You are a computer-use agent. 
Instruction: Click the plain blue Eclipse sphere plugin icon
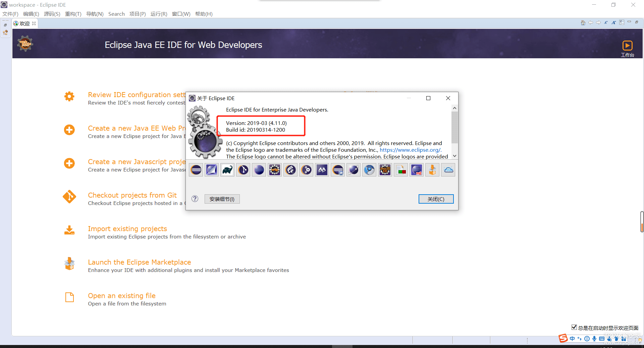[259, 170]
